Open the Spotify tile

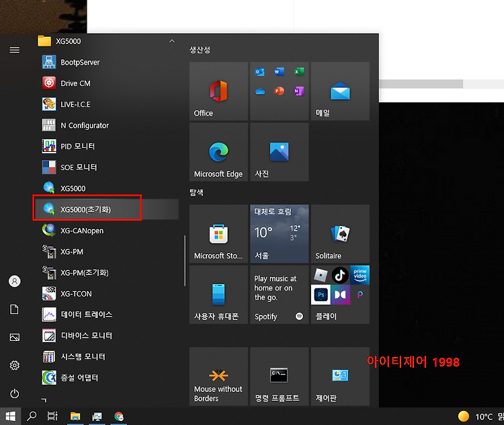[280, 295]
